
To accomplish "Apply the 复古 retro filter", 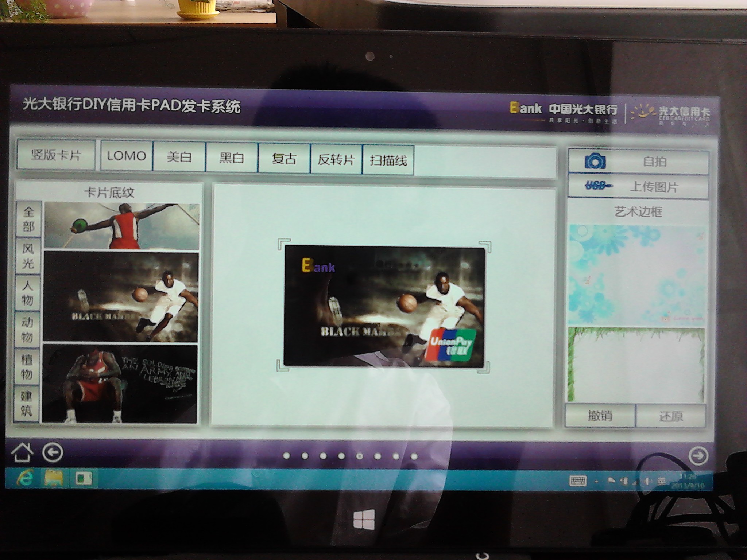I will coord(284,159).
